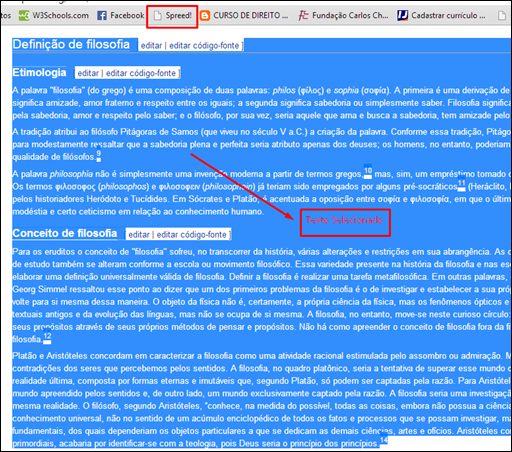Image resolution: width=512 pixels, height=452 pixels.
Task: Click 'editar' next to Etimologia heading
Action: coord(88,73)
